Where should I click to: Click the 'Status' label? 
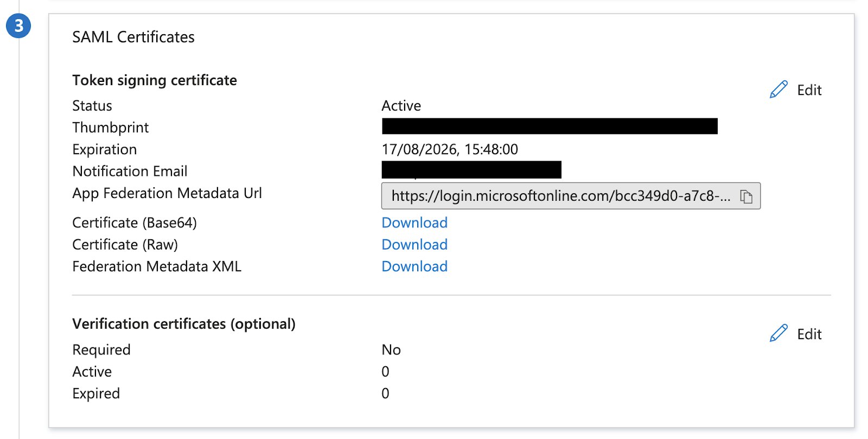point(92,105)
